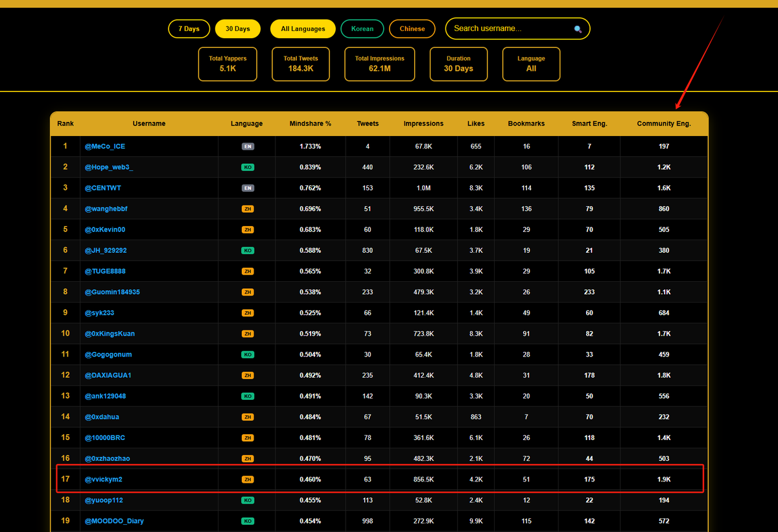
Task: Click impressions value 856.5K
Action: pyautogui.click(x=423, y=480)
